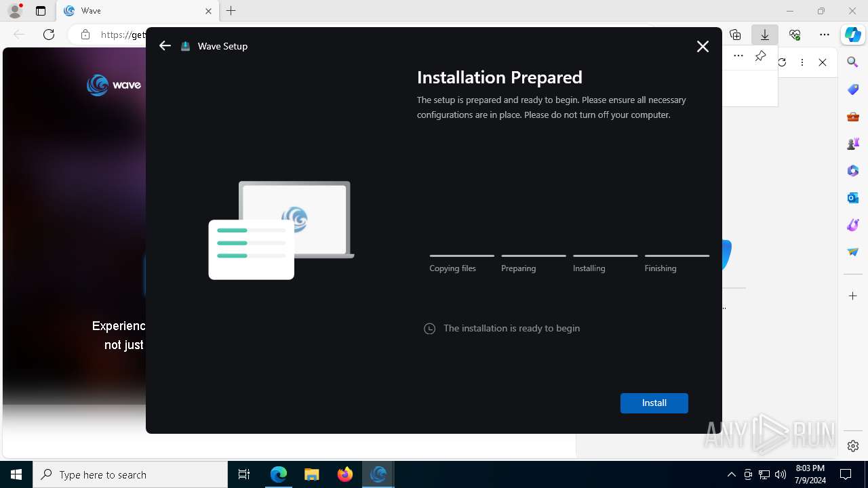Open Task View in taskbar
Viewport: 868px width, 488px height.
[x=244, y=474]
